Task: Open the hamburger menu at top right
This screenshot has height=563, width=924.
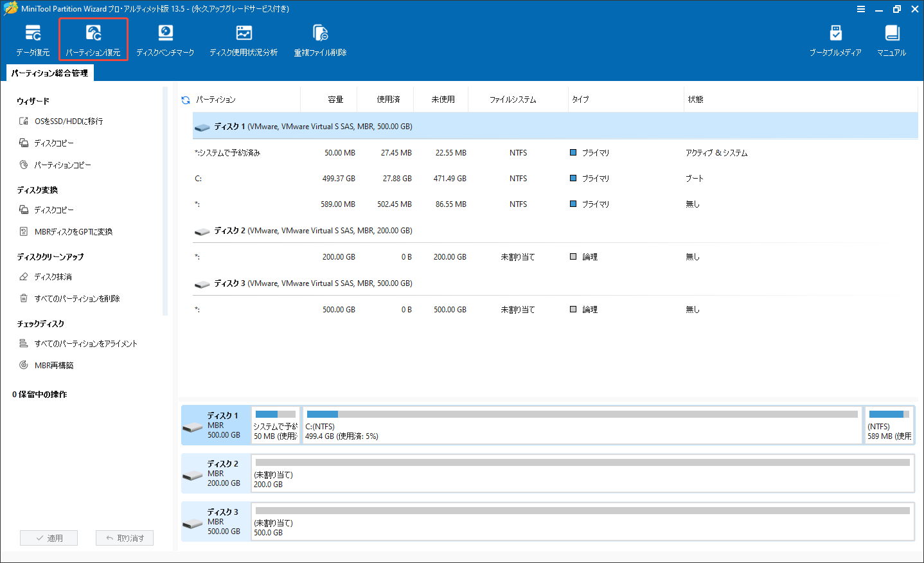Action: 860,9
